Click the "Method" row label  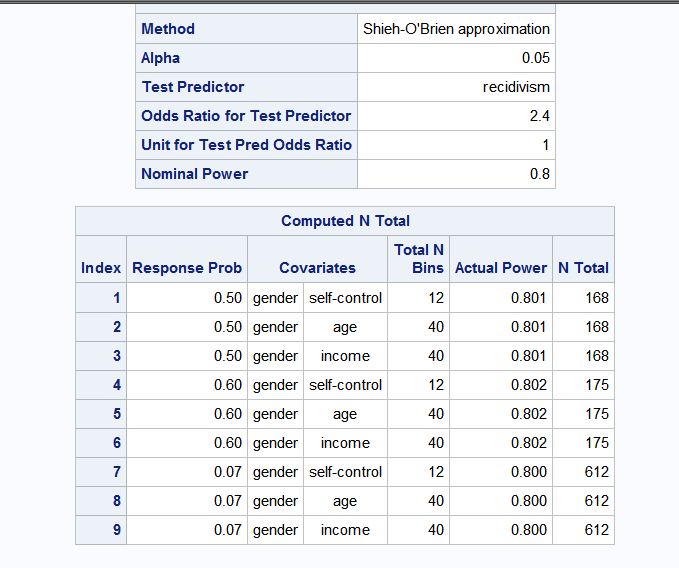[168, 29]
